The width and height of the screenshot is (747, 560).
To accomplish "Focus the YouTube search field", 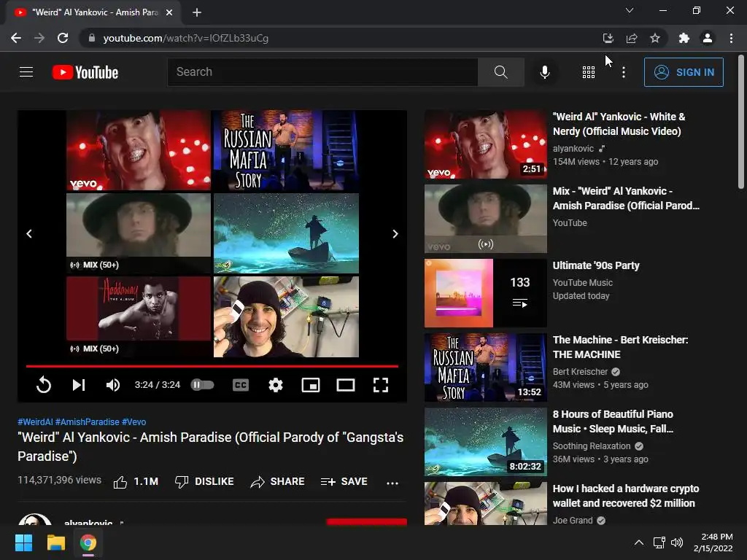I will click(x=322, y=72).
